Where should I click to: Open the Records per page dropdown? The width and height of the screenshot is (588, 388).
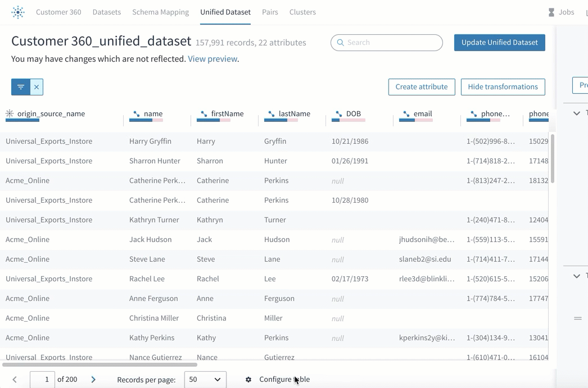pyautogui.click(x=205, y=380)
